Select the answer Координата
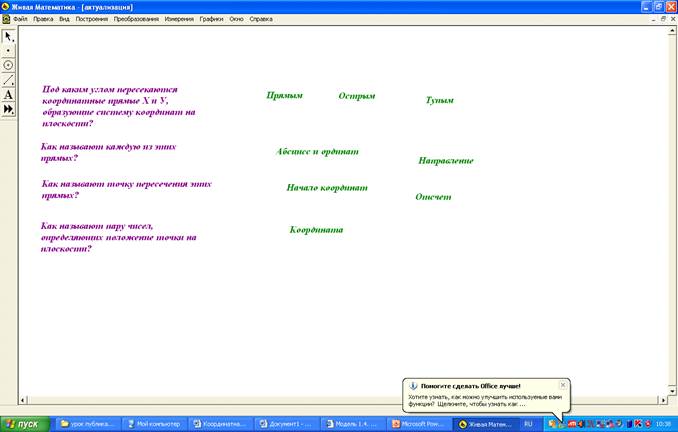This screenshot has height=432, width=678. pos(317,230)
